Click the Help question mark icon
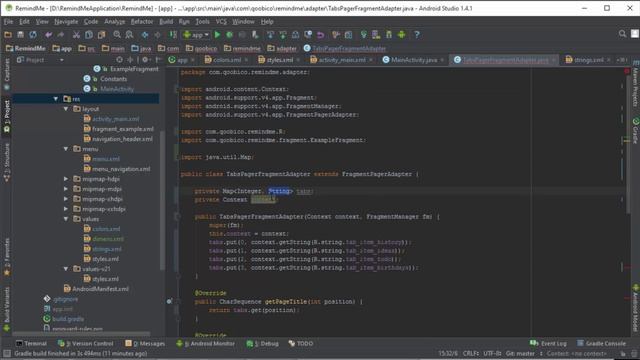Image resolution: width=640 pixels, height=360 pixels. point(417,35)
